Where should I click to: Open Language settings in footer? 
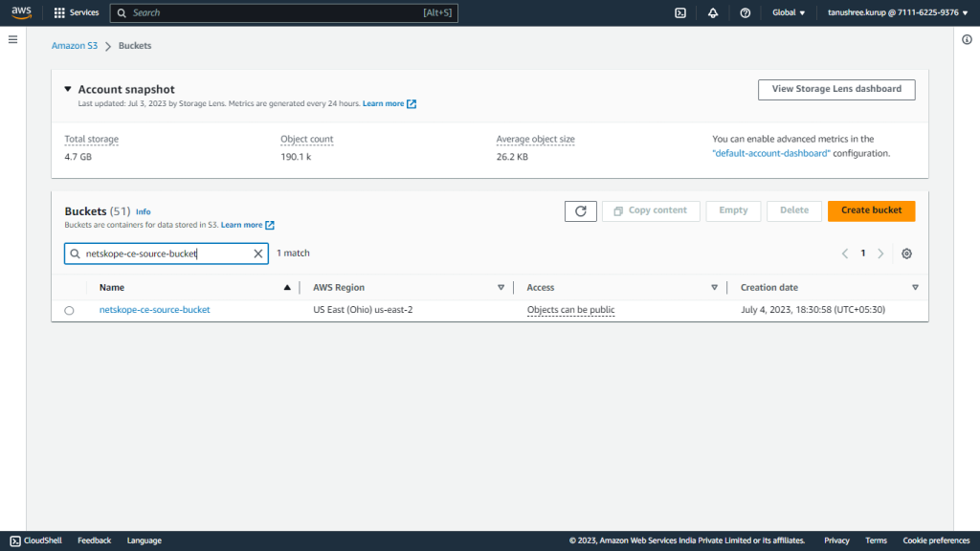145,540
